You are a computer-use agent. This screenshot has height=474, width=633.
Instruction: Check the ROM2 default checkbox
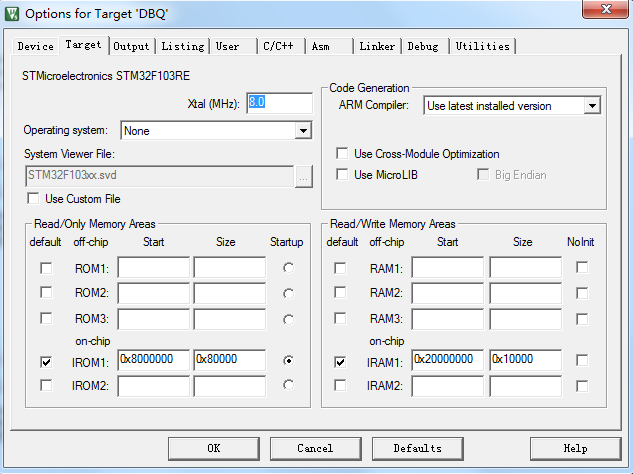pos(46,292)
